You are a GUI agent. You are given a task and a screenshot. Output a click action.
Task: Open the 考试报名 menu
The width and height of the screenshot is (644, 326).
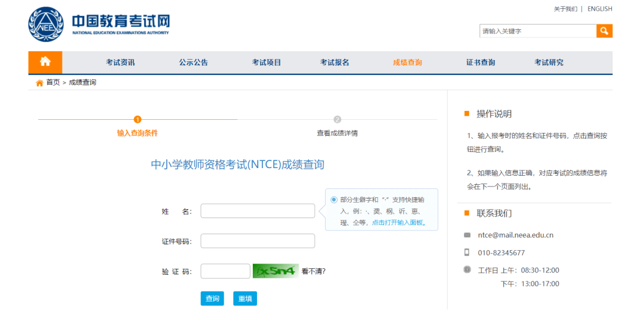click(335, 63)
